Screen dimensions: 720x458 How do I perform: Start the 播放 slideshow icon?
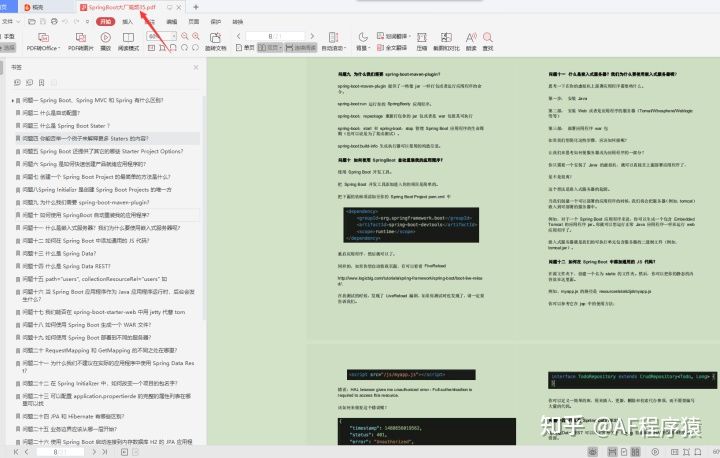(x=106, y=38)
